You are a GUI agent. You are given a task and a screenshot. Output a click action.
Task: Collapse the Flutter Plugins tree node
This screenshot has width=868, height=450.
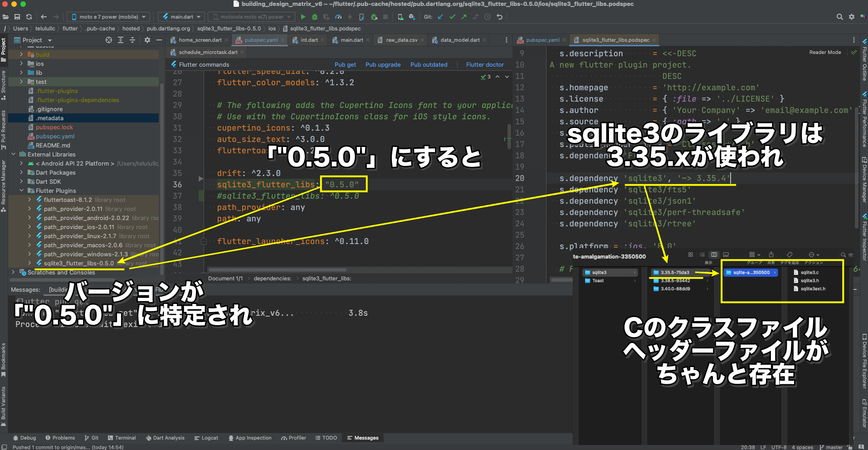point(21,191)
